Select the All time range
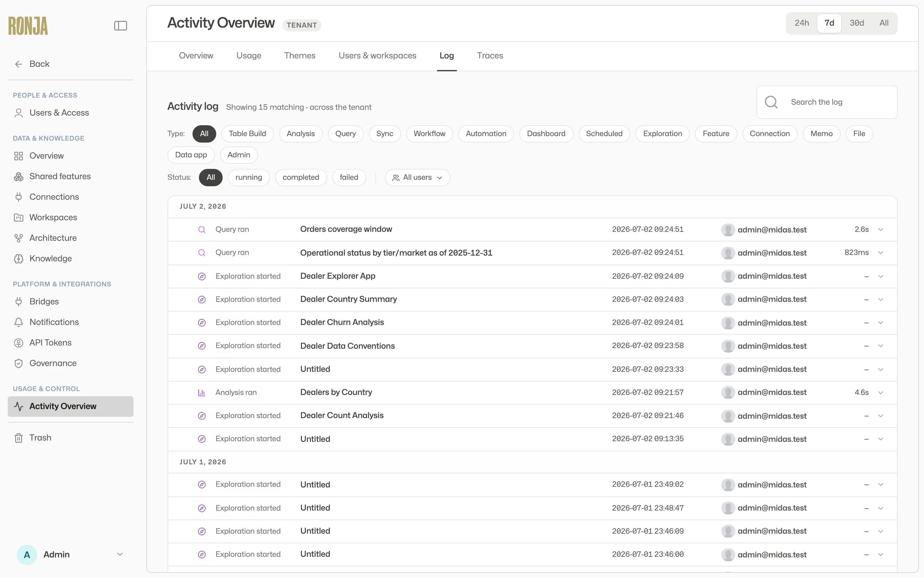The height and width of the screenshot is (578, 924). [x=884, y=23]
